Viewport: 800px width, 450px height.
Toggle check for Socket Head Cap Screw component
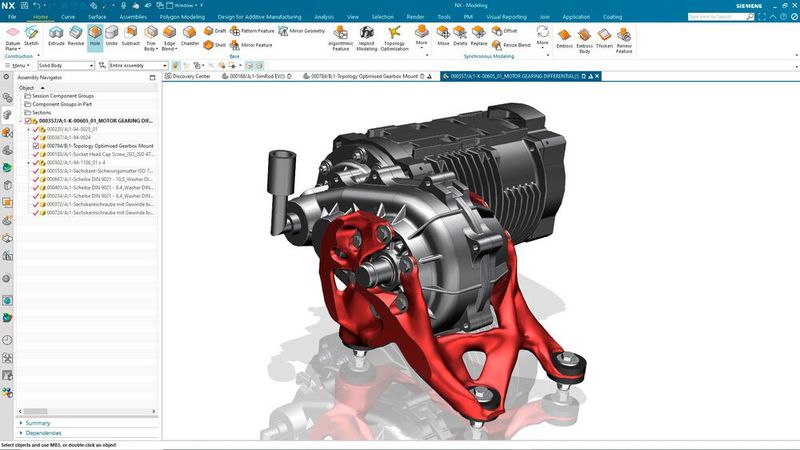coord(36,154)
